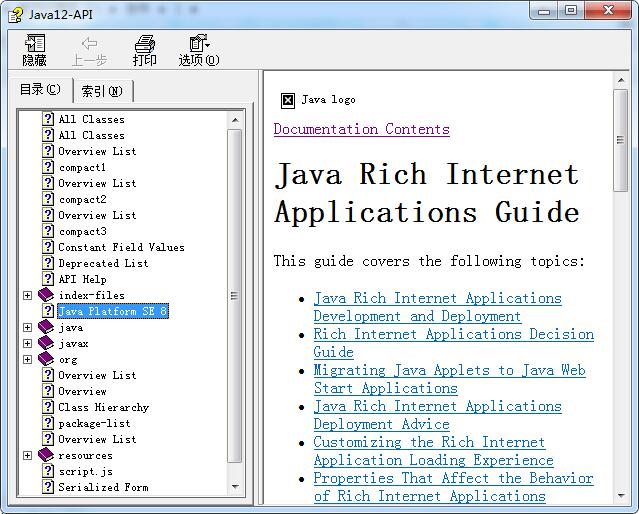Click the content pane scrollbar thumb
Image resolution: width=639 pixels, height=514 pixels.
621,140
